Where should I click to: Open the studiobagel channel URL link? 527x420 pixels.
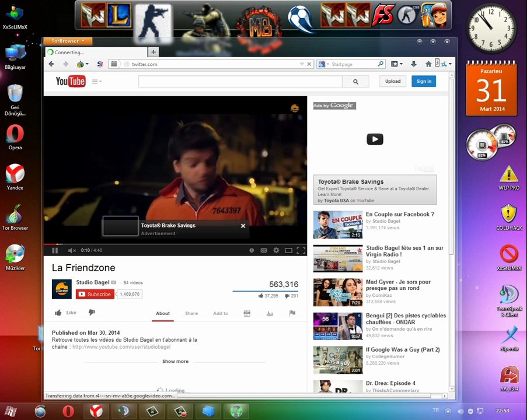(121, 346)
